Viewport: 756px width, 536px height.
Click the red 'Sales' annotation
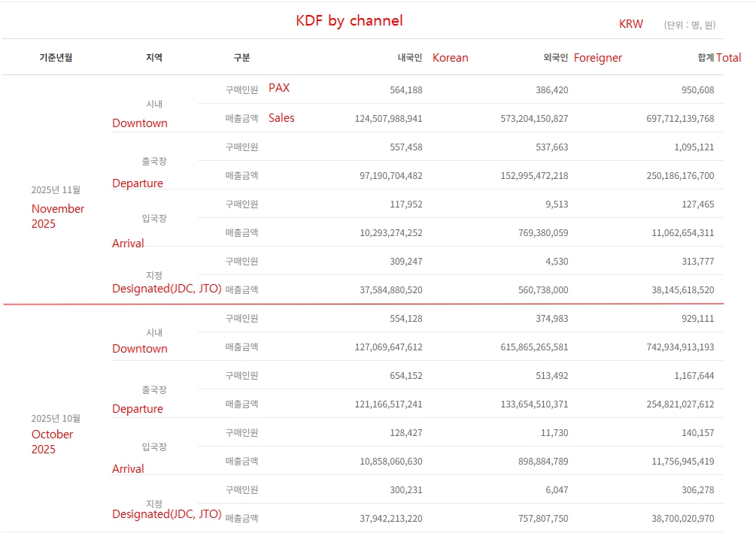281,118
